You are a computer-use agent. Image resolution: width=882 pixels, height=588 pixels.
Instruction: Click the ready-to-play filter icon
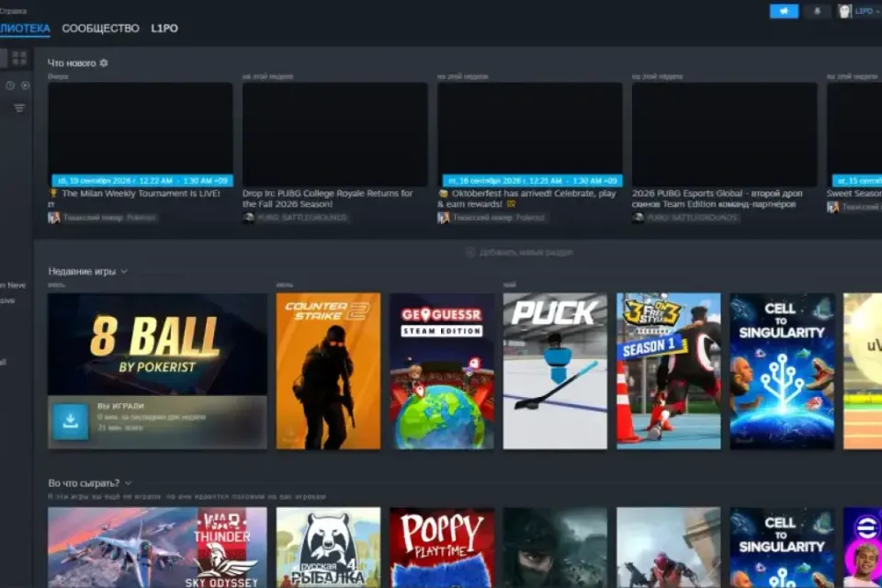[26, 85]
